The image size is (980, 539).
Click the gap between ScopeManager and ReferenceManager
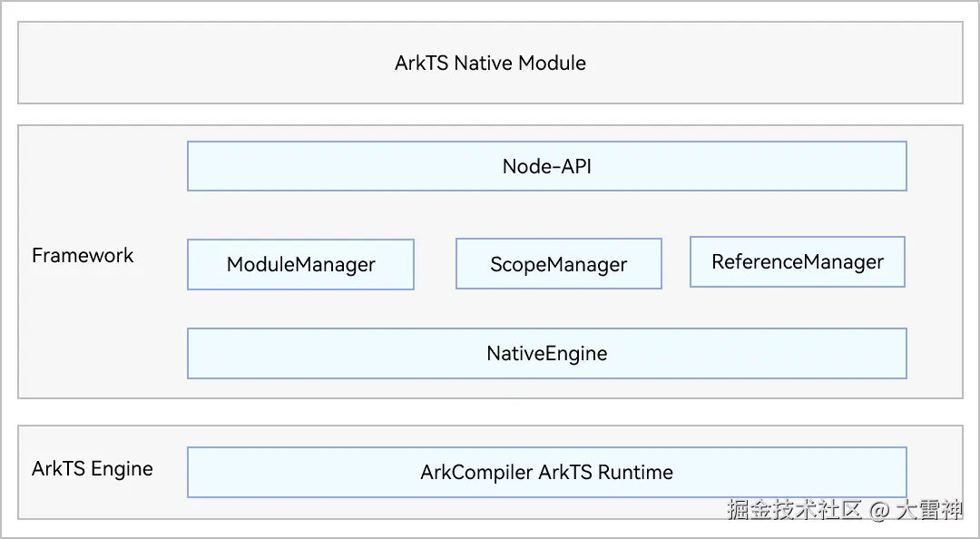click(676, 263)
